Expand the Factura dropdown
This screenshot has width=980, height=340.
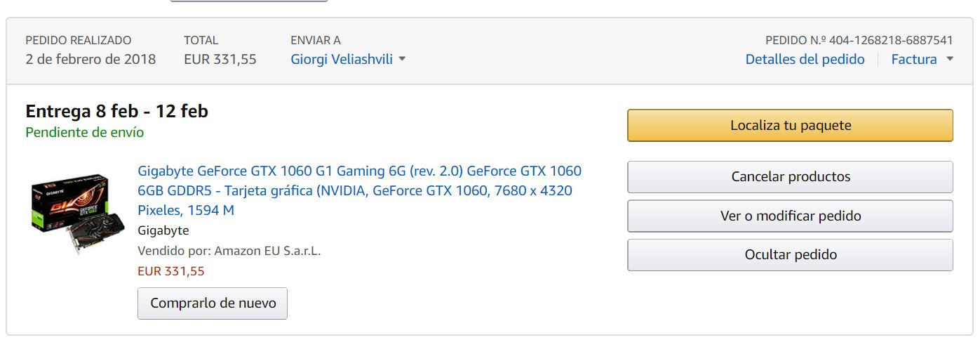[922, 60]
